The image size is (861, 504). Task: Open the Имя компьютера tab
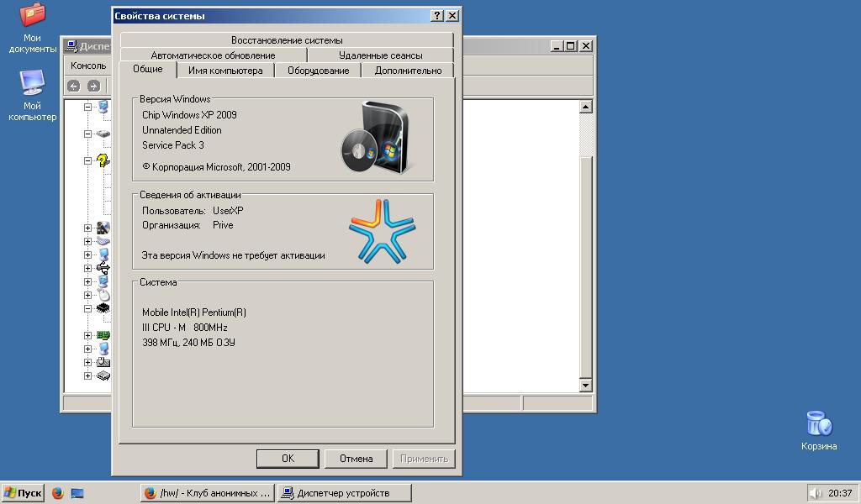click(x=225, y=71)
